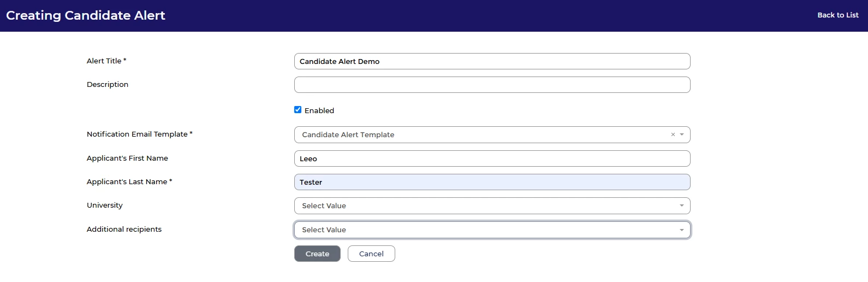Click the Additional recipients label text

click(124, 229)
